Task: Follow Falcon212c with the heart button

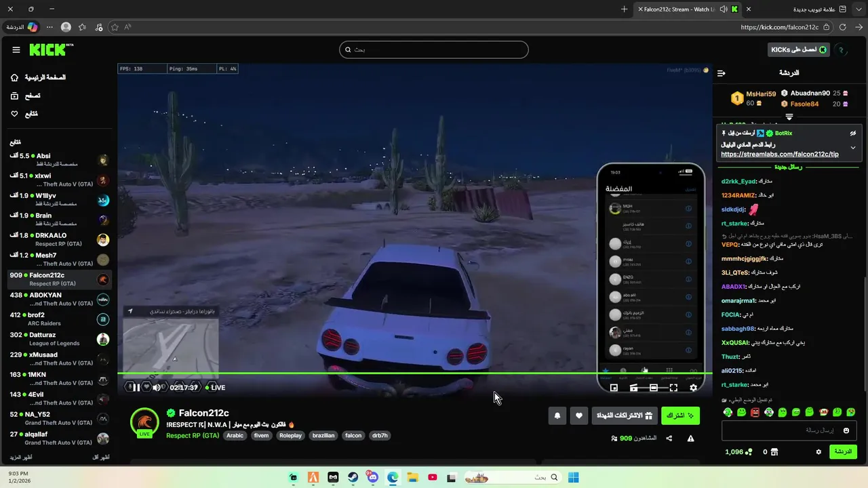Action: tap(578, 415)
